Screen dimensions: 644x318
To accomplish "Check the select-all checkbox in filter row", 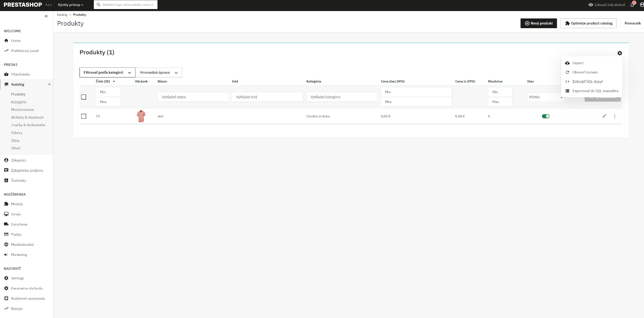I will point(84,97).
